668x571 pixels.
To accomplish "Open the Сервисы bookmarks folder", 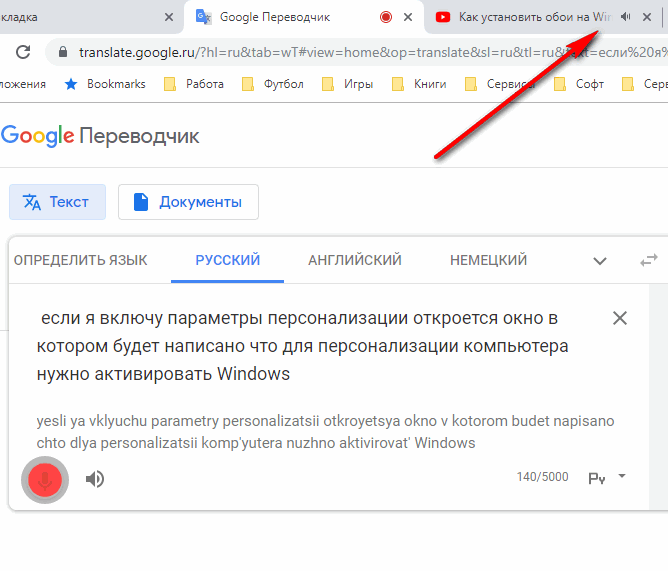I will pyautogui.click(x=500, y=84).
